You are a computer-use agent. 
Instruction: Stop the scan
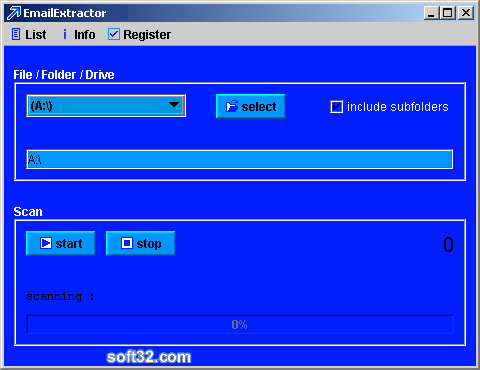(x=141, y=243)
